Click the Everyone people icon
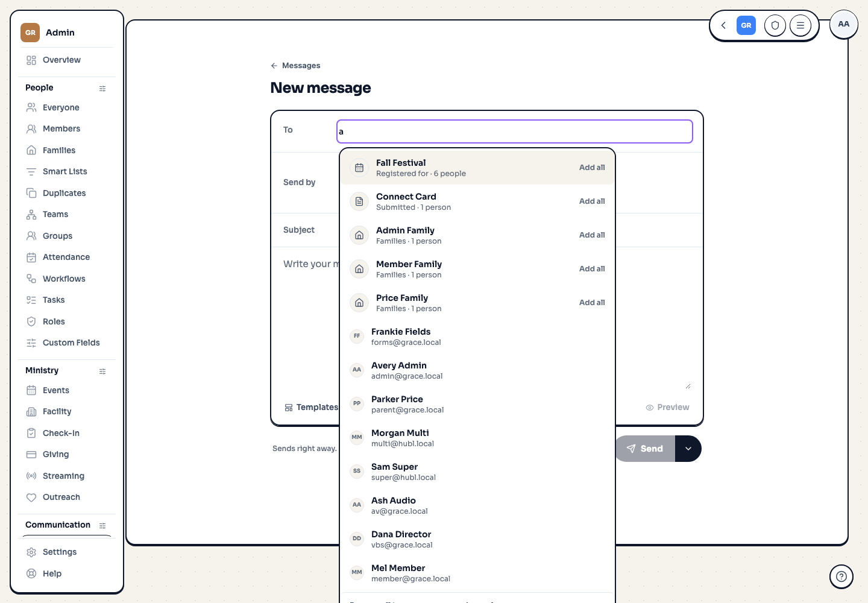 click(31, 108)
